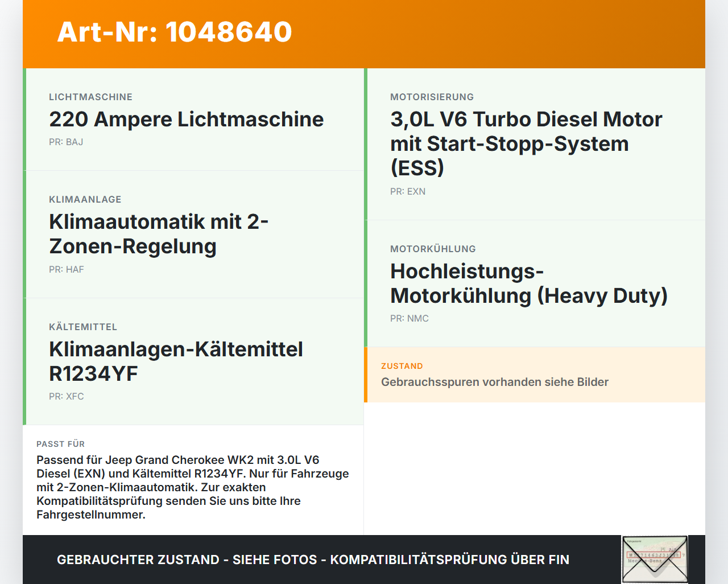Click the orange 'ZUSTAND' label
Image resolution: width=728 pixels, height=584 pixels.
(x=402, y=366)
